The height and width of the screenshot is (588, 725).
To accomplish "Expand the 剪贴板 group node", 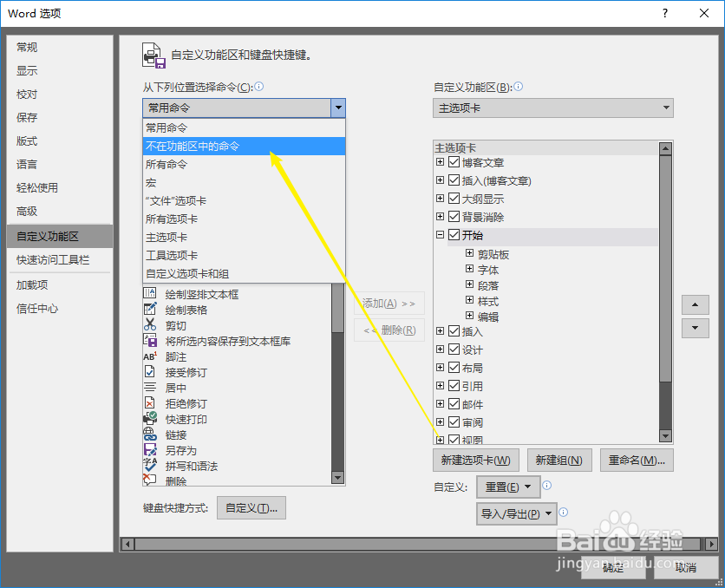I will pos(469,253).
